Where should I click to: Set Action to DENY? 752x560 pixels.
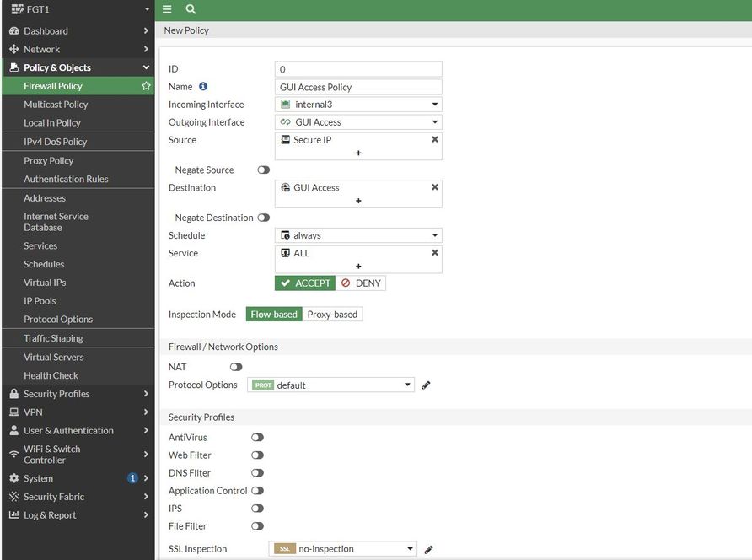click(x=361, y=283)
